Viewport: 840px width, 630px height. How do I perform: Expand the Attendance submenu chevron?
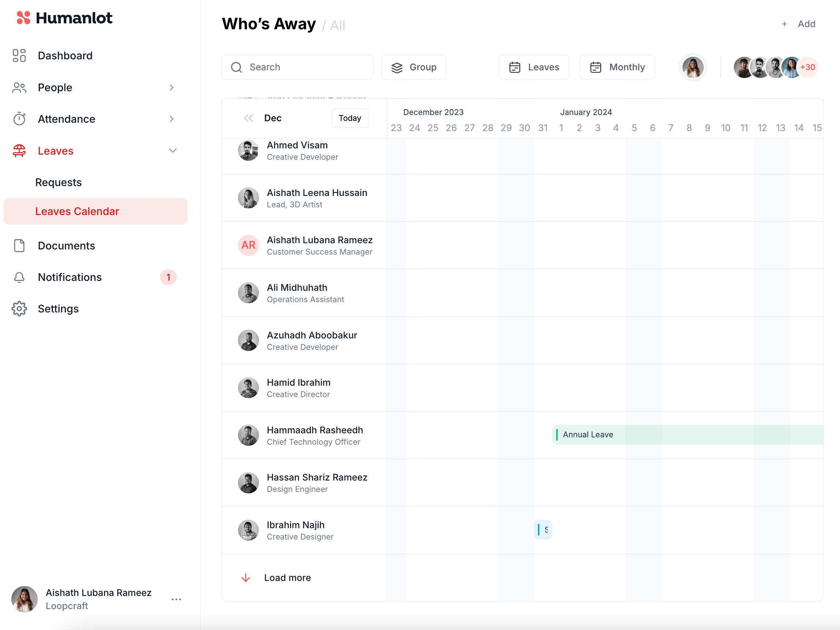click(172, 119)
